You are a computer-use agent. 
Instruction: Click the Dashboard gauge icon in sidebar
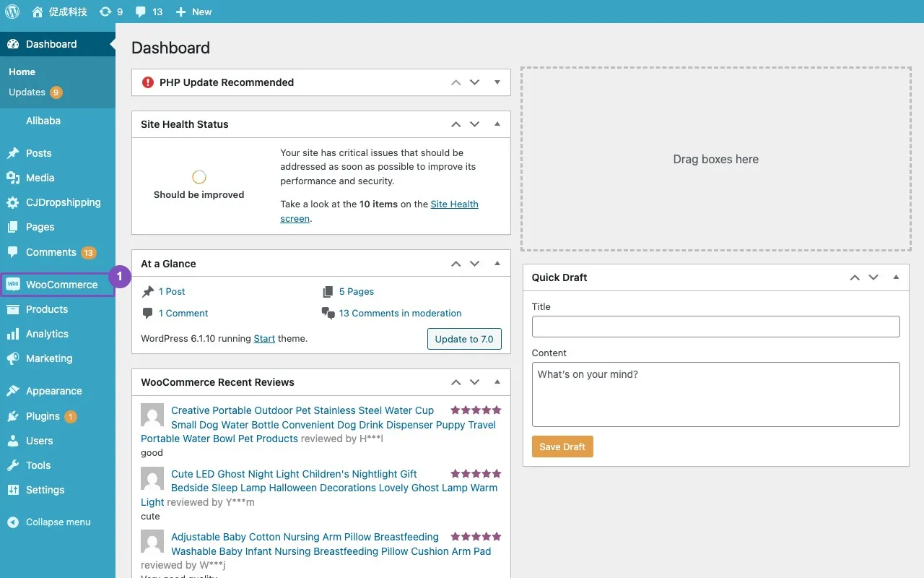pos(13,44)
